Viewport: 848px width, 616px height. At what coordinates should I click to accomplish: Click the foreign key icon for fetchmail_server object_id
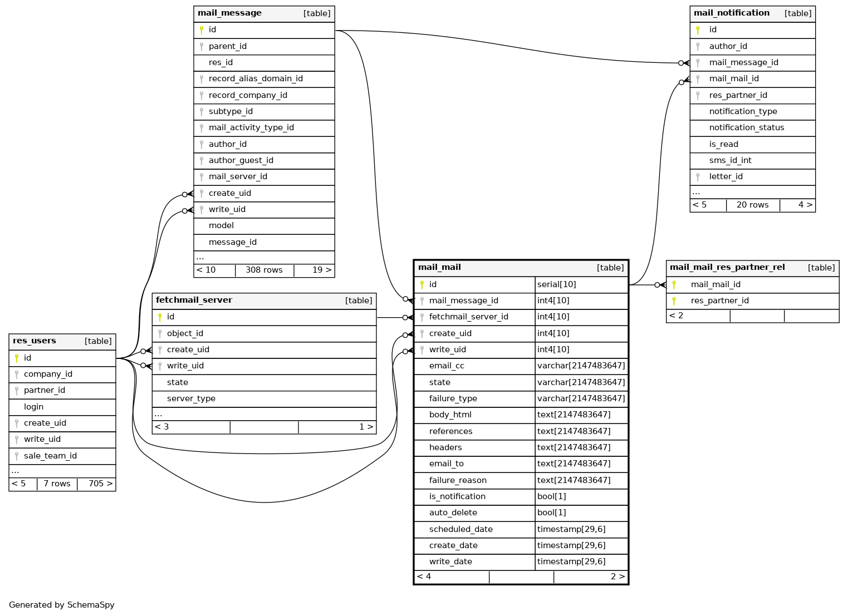pyautogui.click(x=160, y=333)
